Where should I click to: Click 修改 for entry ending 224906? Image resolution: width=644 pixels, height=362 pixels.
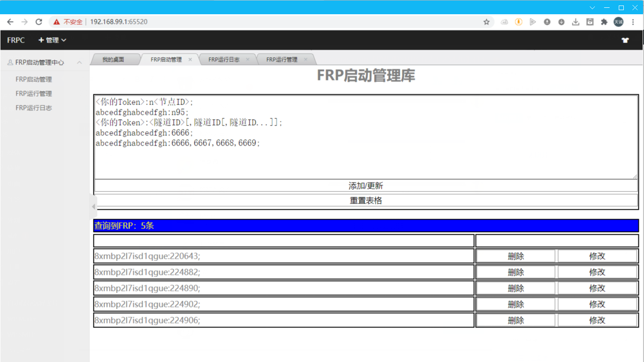597,321
